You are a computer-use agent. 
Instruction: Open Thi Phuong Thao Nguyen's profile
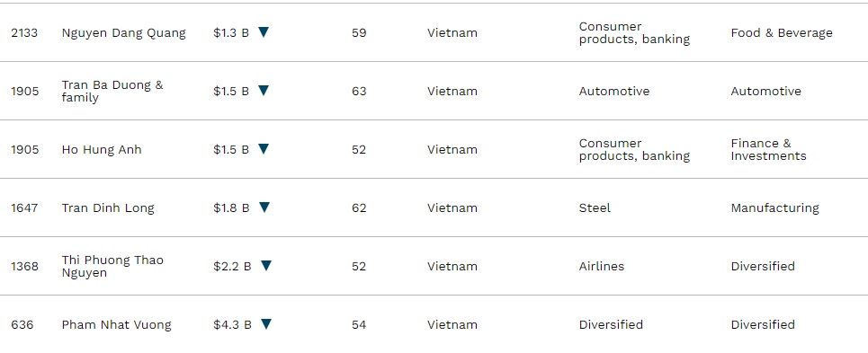(x=112, y=266)
